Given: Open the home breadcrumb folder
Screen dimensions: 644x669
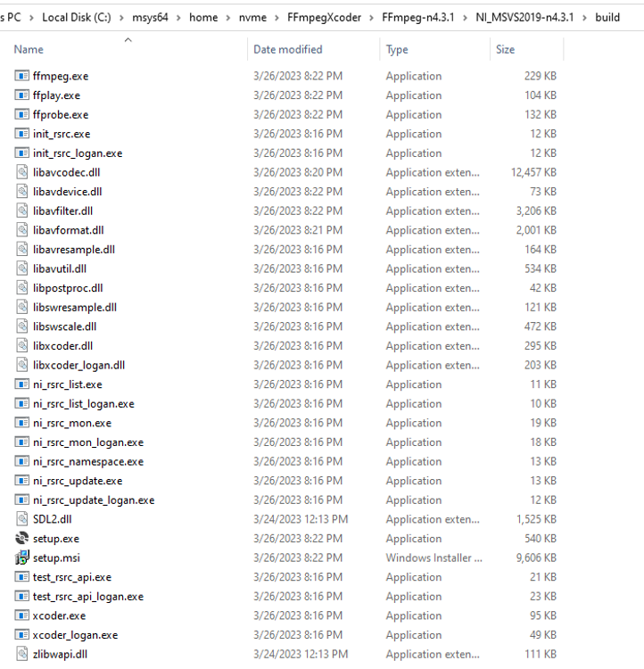Looking at the screenshot, I should (x=203, y=18).
